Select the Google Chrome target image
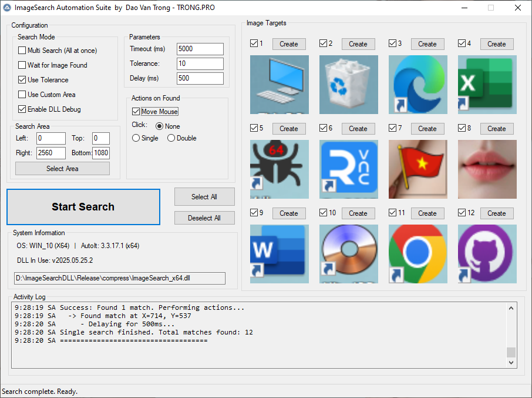The image size is (532, 398). (418, 254)
